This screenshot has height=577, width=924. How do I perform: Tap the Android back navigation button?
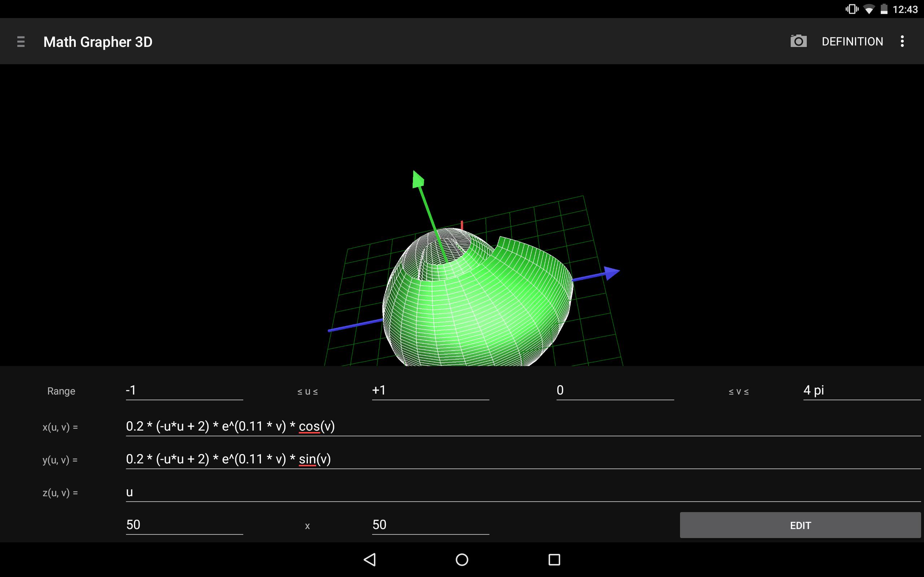point(370,559)
